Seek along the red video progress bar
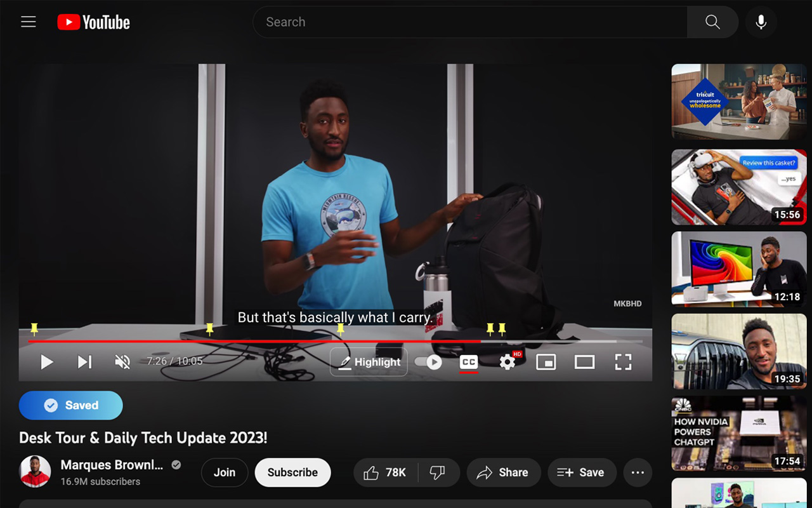 [x=335, y=341]
